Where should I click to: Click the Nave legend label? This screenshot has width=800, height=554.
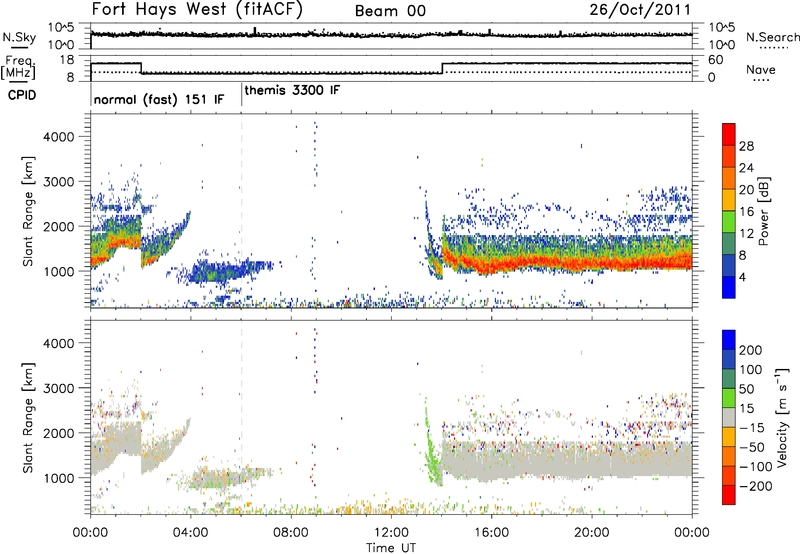[x=761, y=69]
